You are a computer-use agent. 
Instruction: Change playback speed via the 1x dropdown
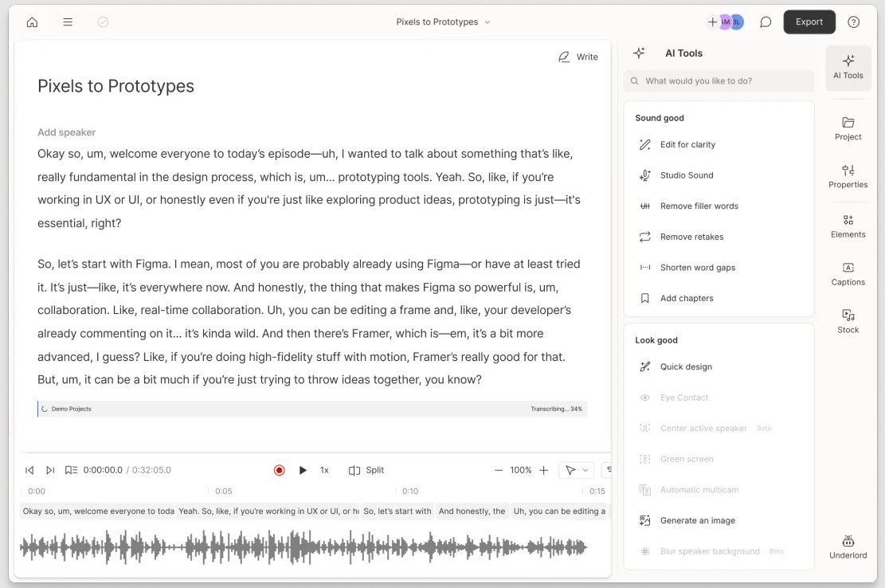(324, 470)
